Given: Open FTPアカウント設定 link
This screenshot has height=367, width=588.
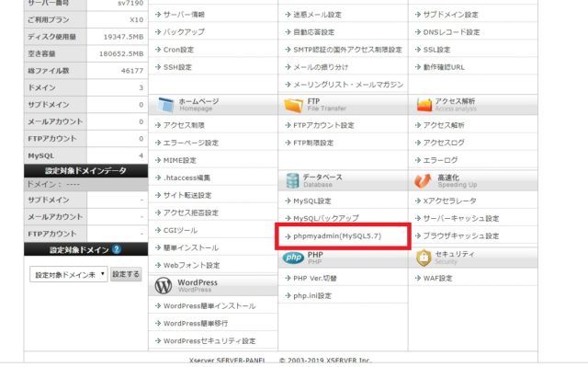Looking at the screenshot, I should pos(323,125).
